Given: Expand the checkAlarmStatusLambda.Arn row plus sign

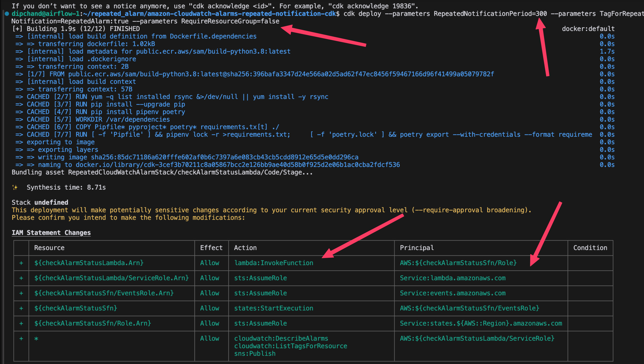Looking at the screenshot, I should [21, 263].
